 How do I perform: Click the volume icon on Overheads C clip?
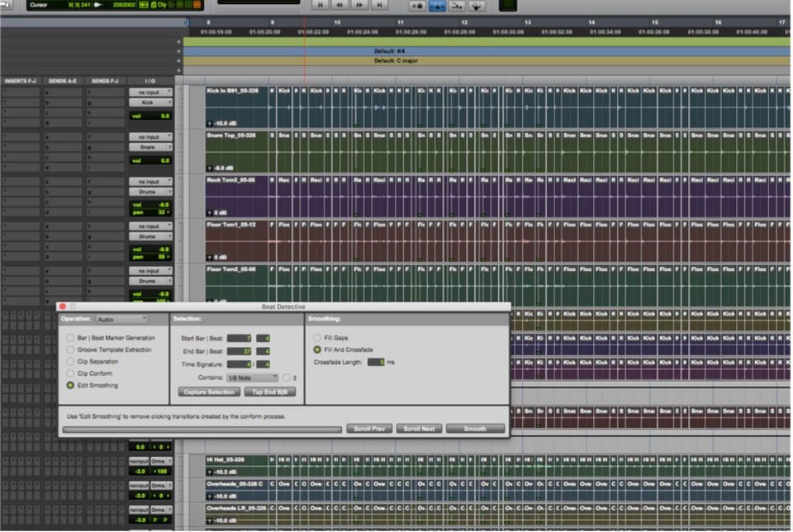209,496
